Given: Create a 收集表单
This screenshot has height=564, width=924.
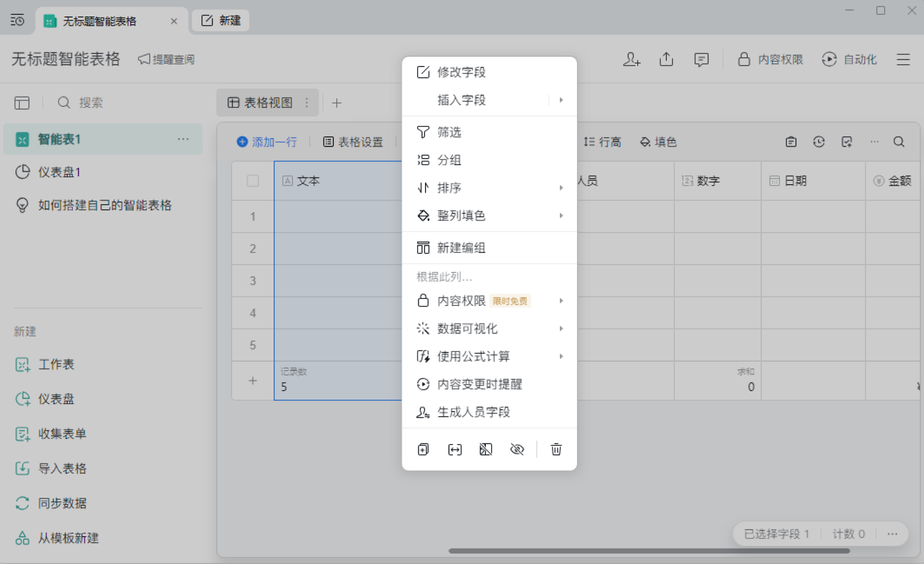Looking at the screenshot, I should click(x=51, y=434).
